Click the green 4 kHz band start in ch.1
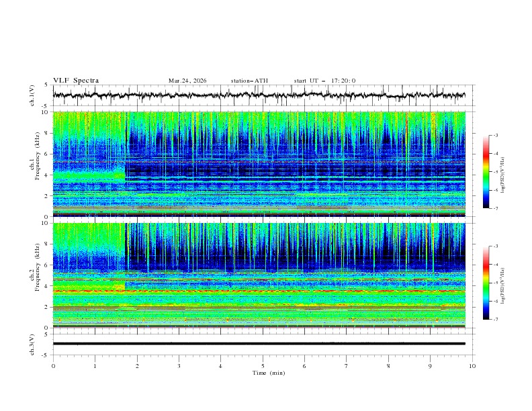Screen dimensions: 532x411 (x=89, y=175)
